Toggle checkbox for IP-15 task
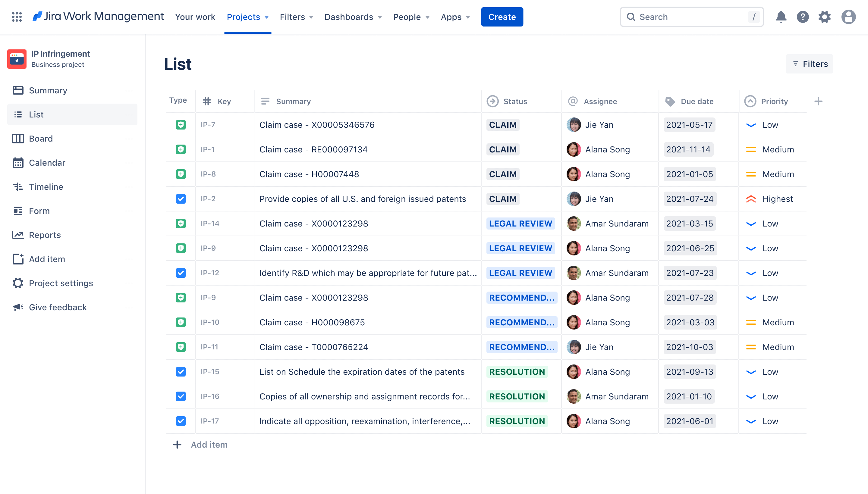 click(180, 370)
